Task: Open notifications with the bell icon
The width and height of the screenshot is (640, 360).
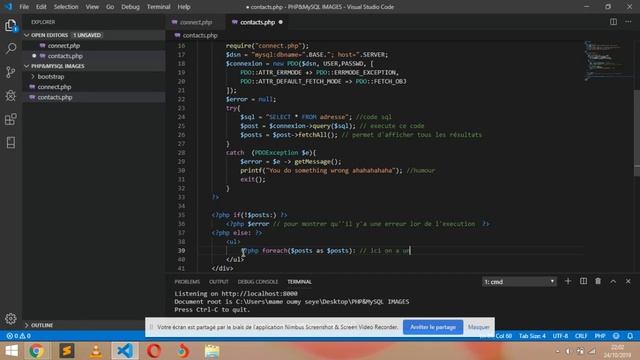Action: (630, 336)
